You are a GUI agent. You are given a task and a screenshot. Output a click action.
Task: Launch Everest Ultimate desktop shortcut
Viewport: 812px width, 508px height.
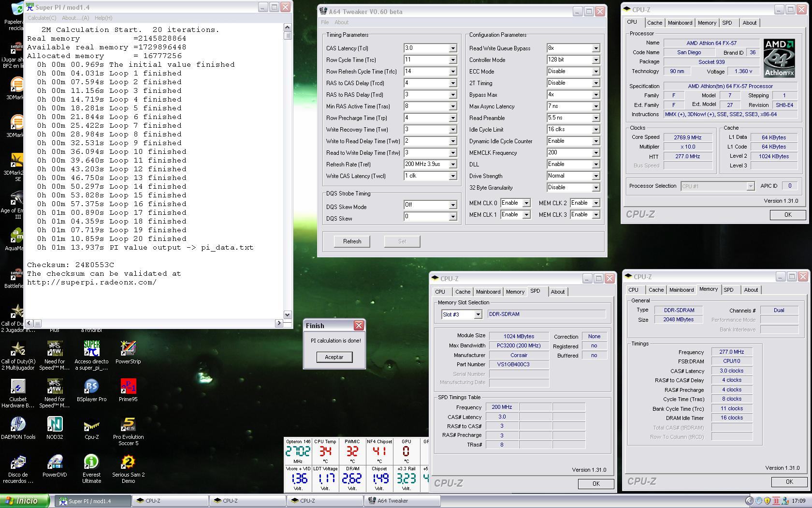click(91, 463)
